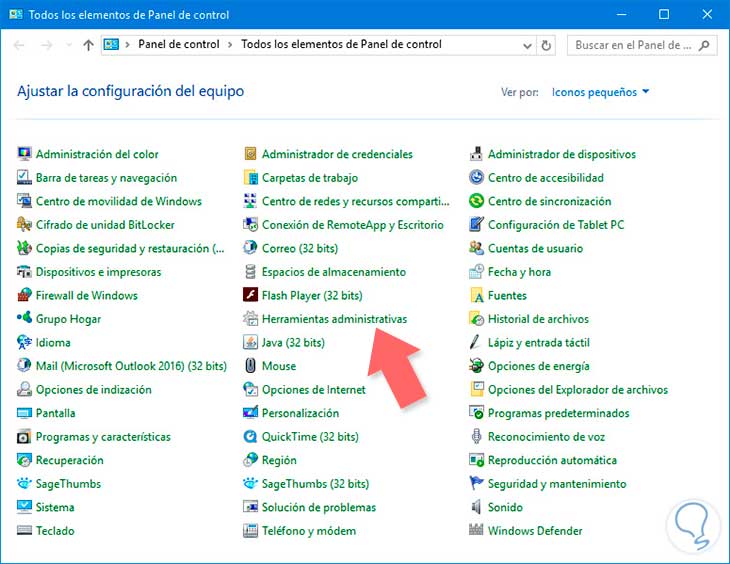Click the search magnifier icon
This screenshot has width=730, height=564.
coord(704,45)
